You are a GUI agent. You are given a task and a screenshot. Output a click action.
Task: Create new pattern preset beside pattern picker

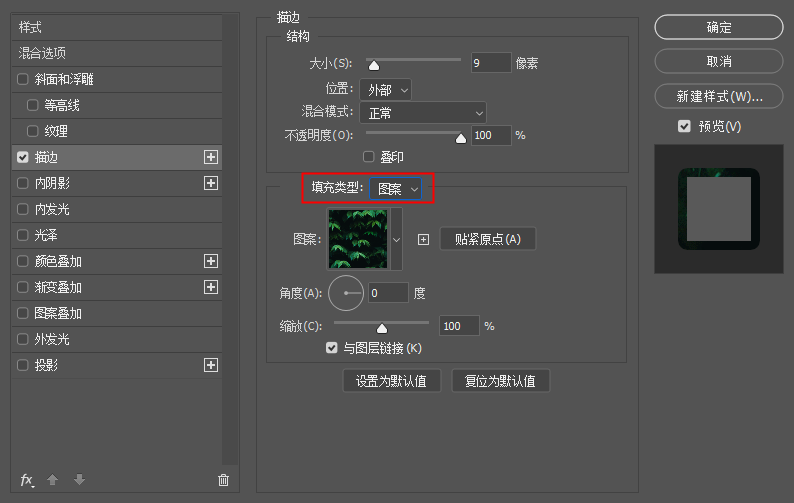(x=423, y=240)
